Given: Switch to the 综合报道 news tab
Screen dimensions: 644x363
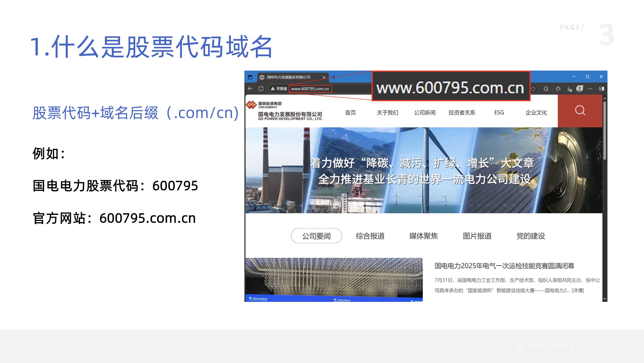Looking at the screenshot, I should (x=370, y=236).
